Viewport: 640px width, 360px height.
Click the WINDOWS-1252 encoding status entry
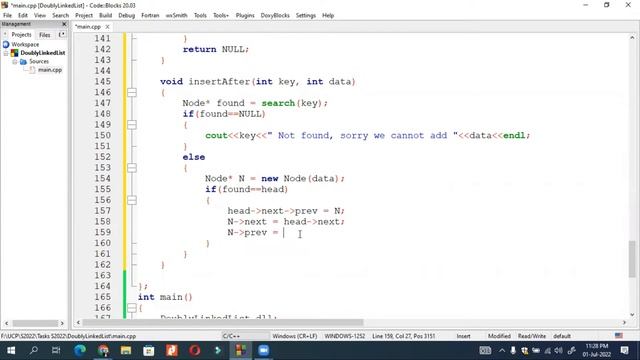click(x=344, y=336)
